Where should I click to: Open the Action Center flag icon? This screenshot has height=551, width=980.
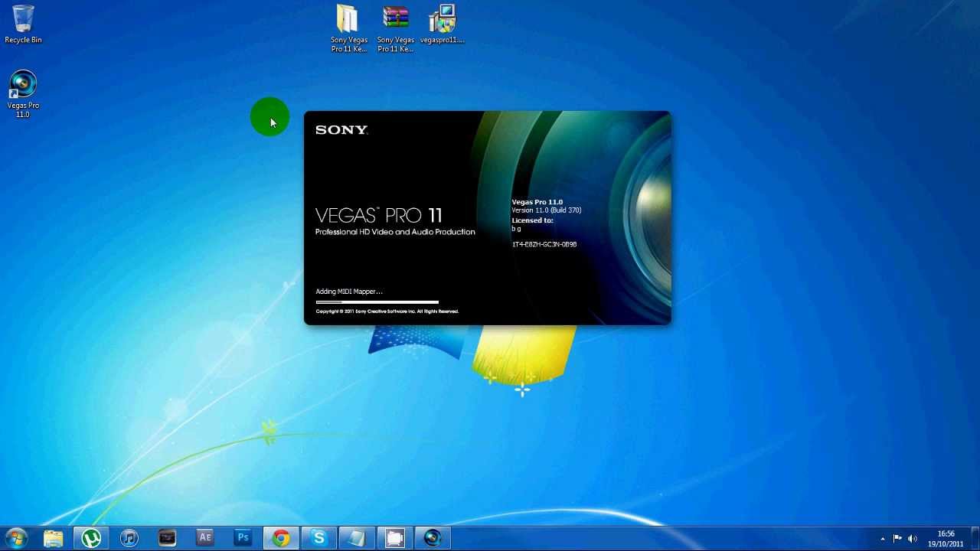pos(897,539)
